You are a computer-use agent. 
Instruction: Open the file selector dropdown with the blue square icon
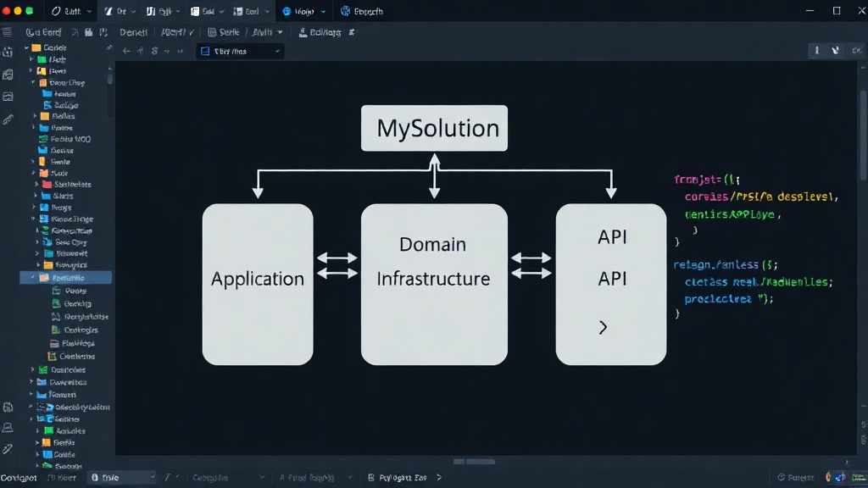pos(240,51)
